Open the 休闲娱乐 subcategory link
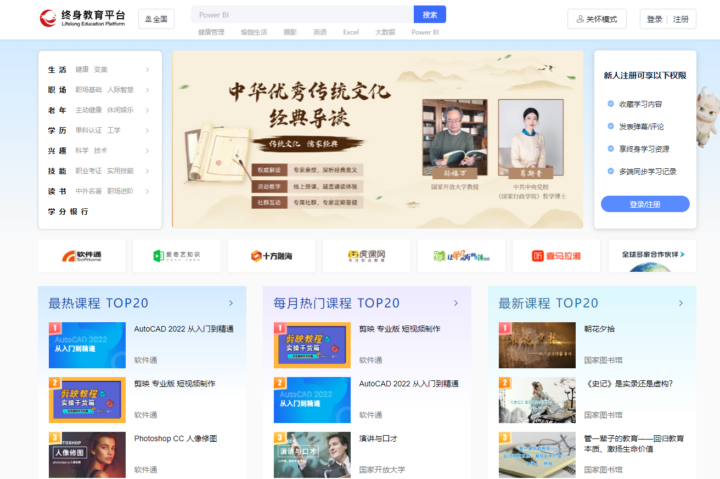This screenshot has width=720, height=479. 120,110
